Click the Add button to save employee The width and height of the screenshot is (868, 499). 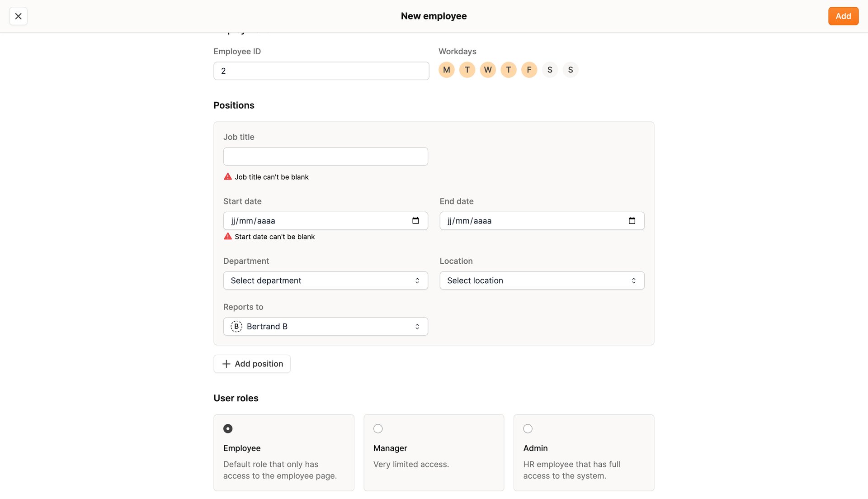click(x=843, y=16)
